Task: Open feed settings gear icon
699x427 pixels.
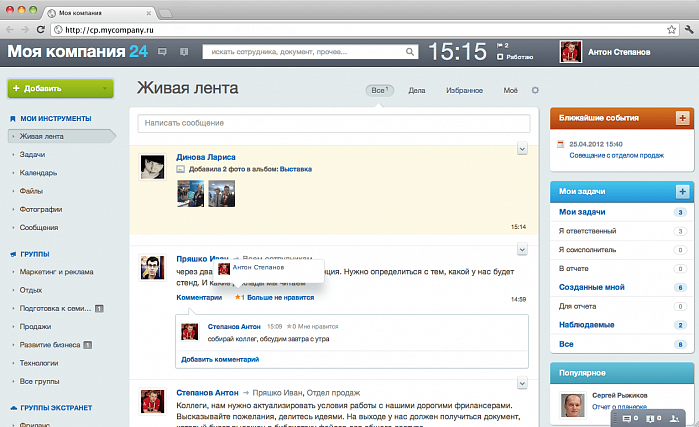Action: click(x=535, y=90)
